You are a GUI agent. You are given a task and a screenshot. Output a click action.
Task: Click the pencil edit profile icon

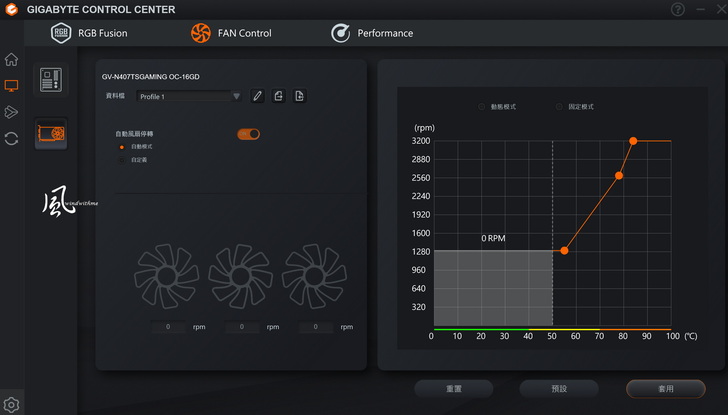258,96
